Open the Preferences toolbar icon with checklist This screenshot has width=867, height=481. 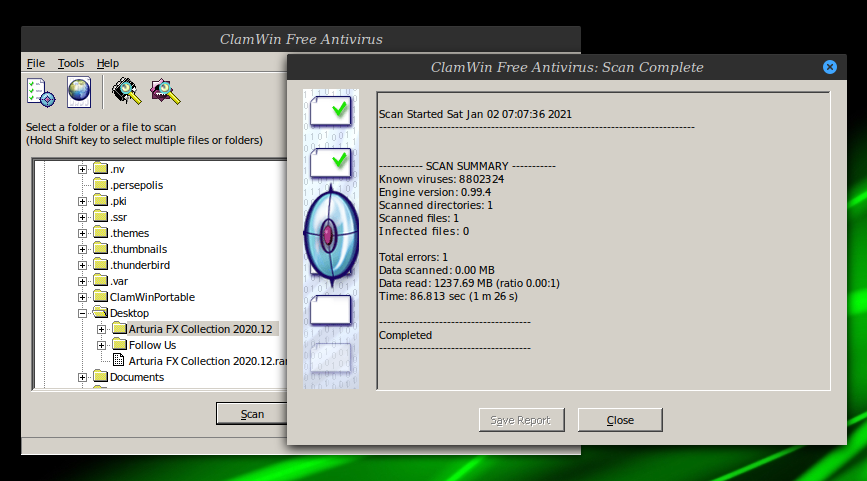(41, 92)
